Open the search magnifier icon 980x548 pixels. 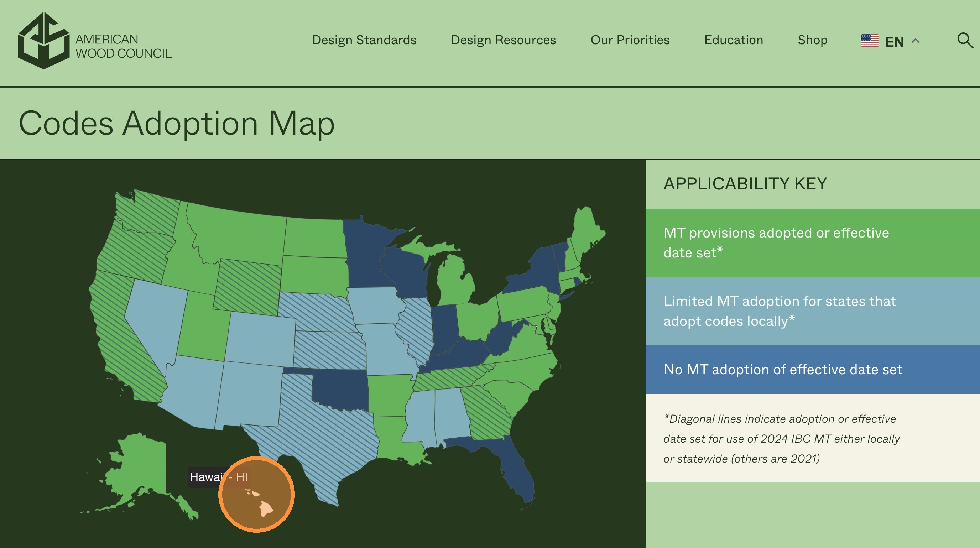965,40
